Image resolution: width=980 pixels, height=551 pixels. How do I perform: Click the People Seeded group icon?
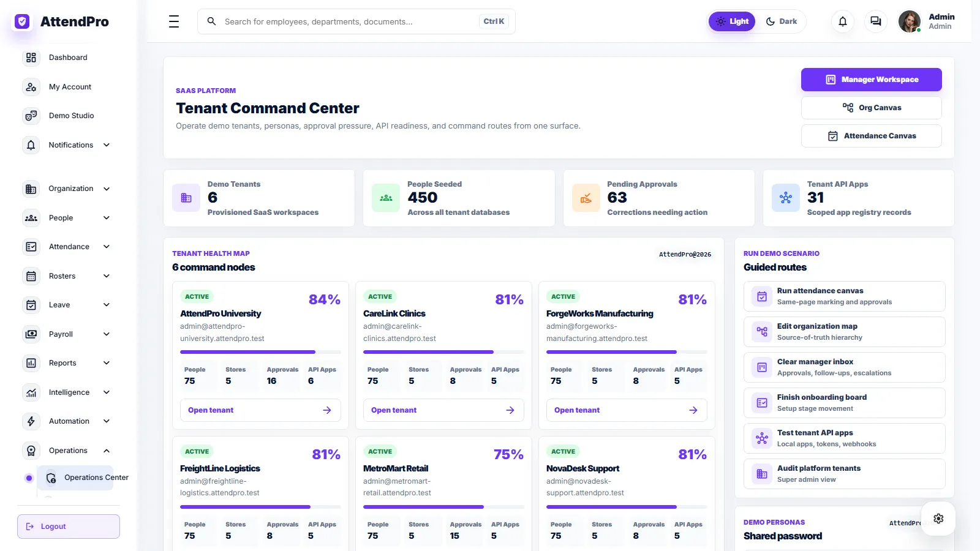coord(386,198)
